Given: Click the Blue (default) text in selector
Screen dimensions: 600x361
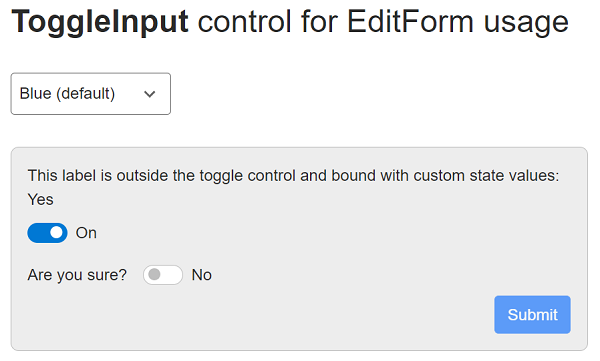Looking at the screenshot, I should pyautogui.click(x=67, y=94).
